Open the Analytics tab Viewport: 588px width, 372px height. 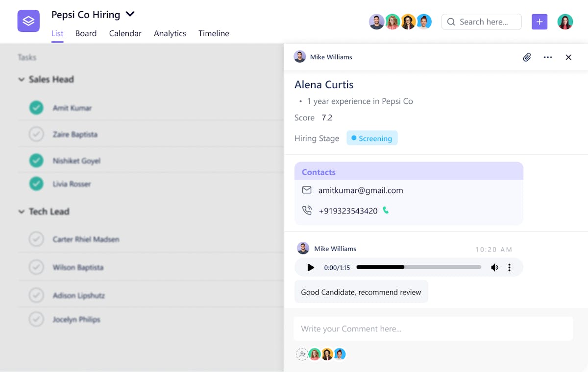tap(170, 33)
